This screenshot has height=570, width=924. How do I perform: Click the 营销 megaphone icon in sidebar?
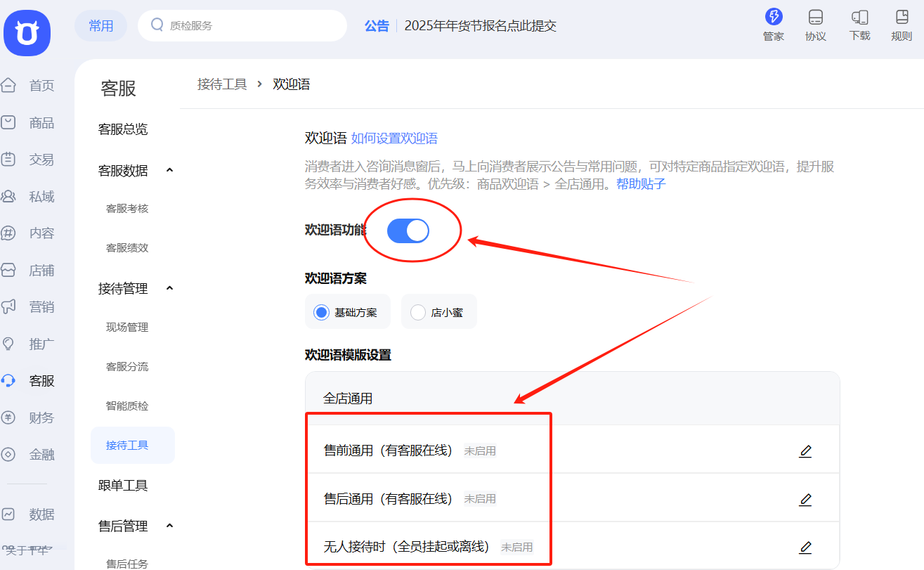(8, 306)
